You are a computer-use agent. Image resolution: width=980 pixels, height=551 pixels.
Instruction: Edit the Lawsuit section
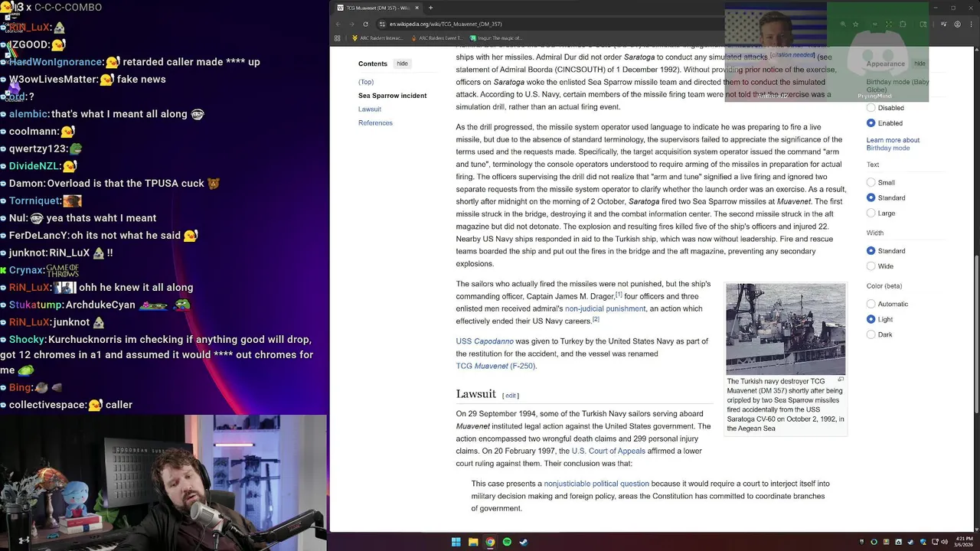[511, 396]
